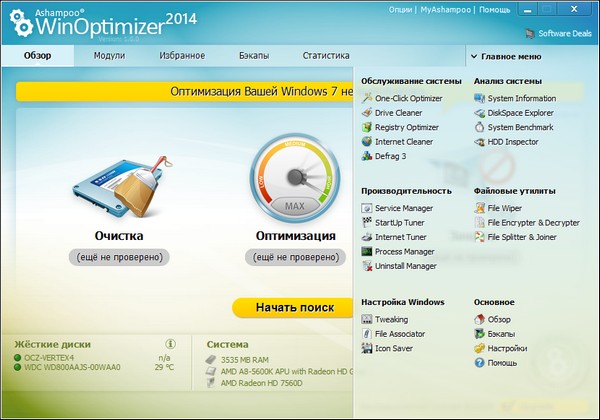Click the MyAshampoo link
This screenshot has height=420, width=600.
[x=446, y=9]
